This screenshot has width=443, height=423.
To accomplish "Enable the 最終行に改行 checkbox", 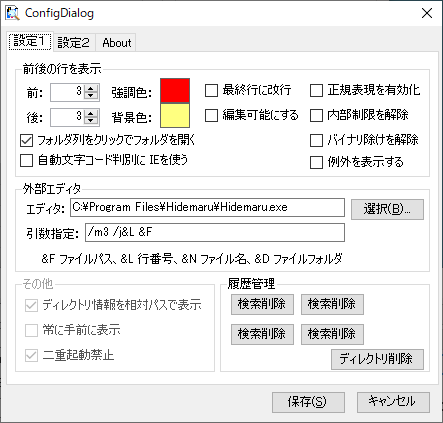I will pyautogui.click(x=211, y=90).
